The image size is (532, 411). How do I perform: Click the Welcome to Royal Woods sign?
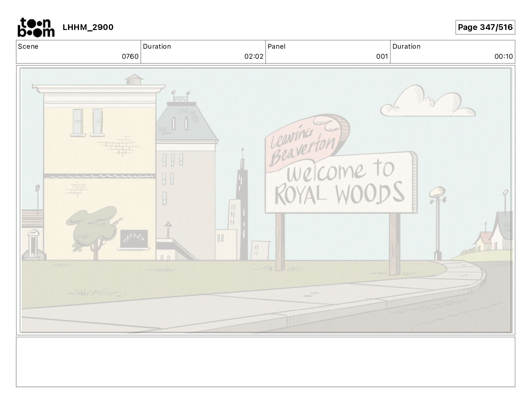coord(341,183)
